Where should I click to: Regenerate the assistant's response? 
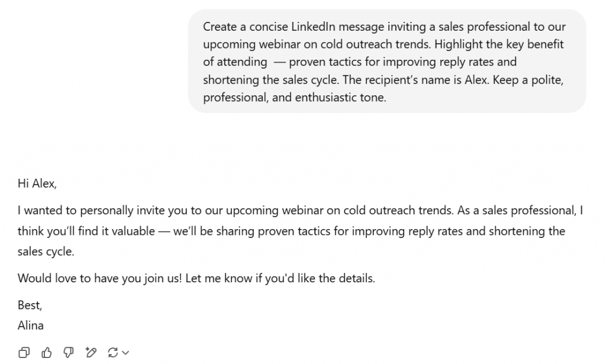[x=112, y=352]
